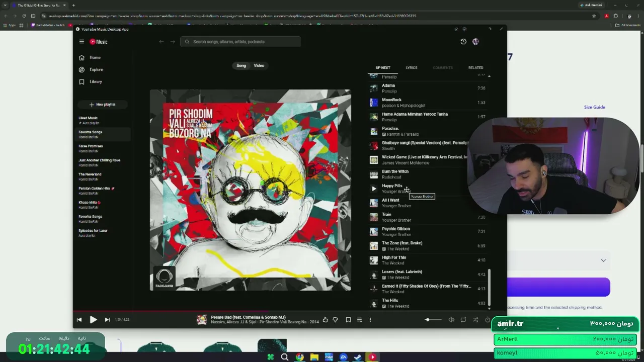
Task: Open more actions menu in player bar
Action: point(370,320)
